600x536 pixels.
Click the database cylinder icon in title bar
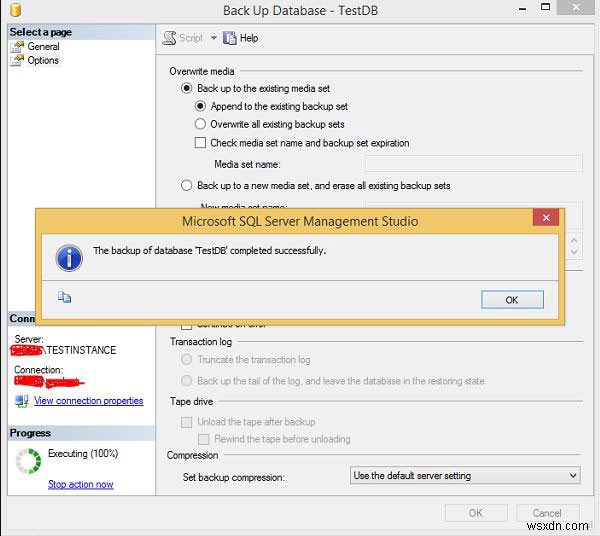click(x=16, y=10)
